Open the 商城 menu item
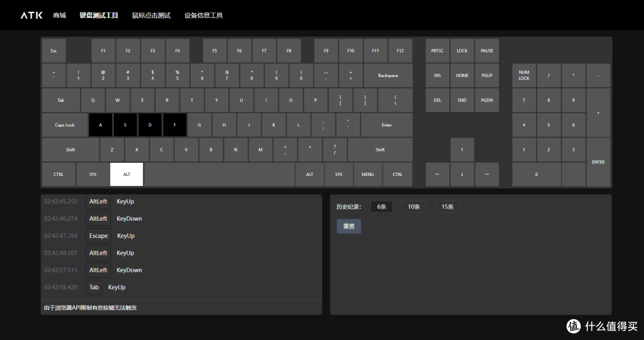Viewport: 644px width, 340px height. (60, 15)
